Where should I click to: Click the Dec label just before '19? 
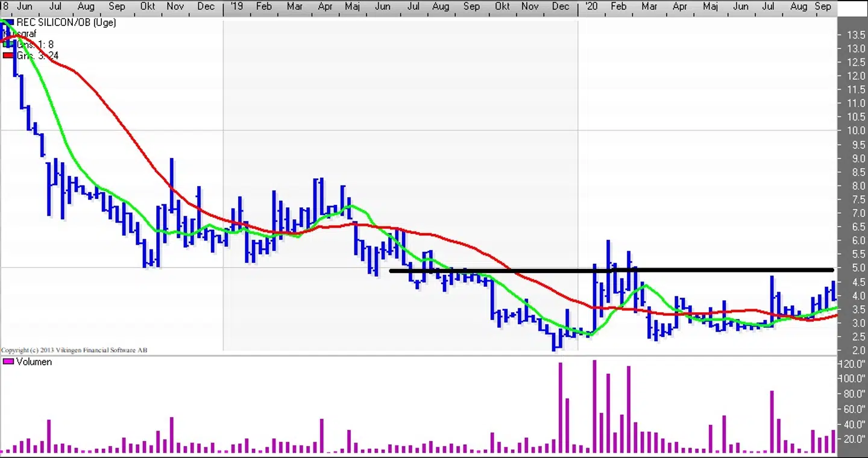206,6
